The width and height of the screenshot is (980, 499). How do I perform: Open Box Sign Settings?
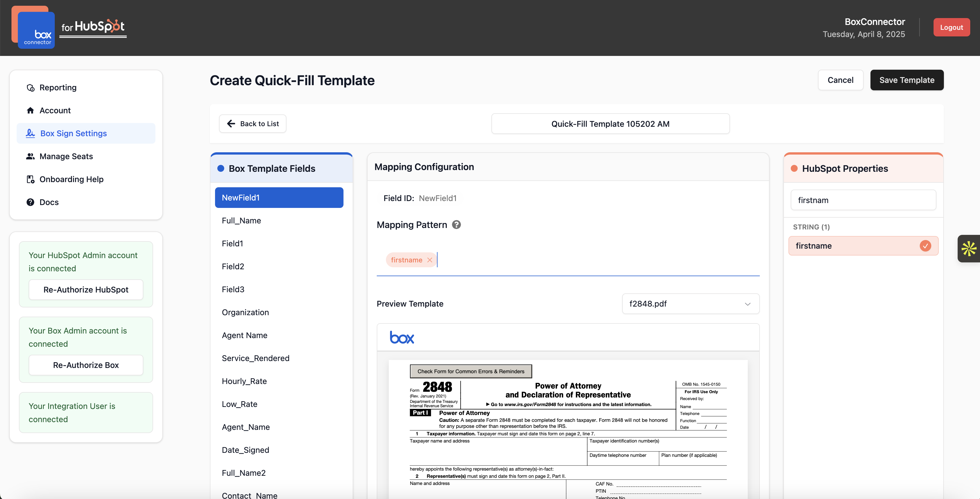pyautogui.click(x=86, y=133)
